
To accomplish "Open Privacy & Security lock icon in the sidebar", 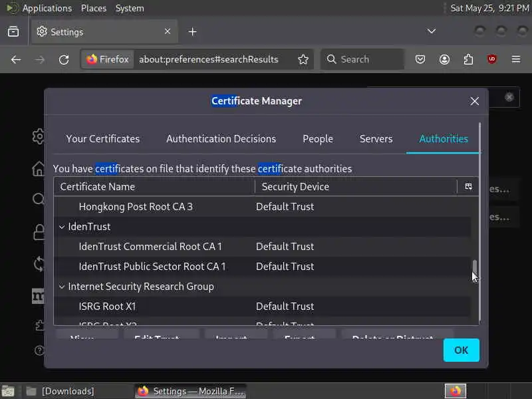I will (39, 232).
